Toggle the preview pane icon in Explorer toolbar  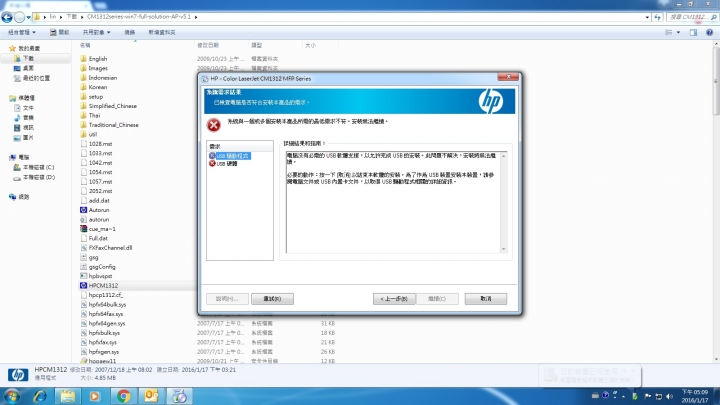coord(693,32)
